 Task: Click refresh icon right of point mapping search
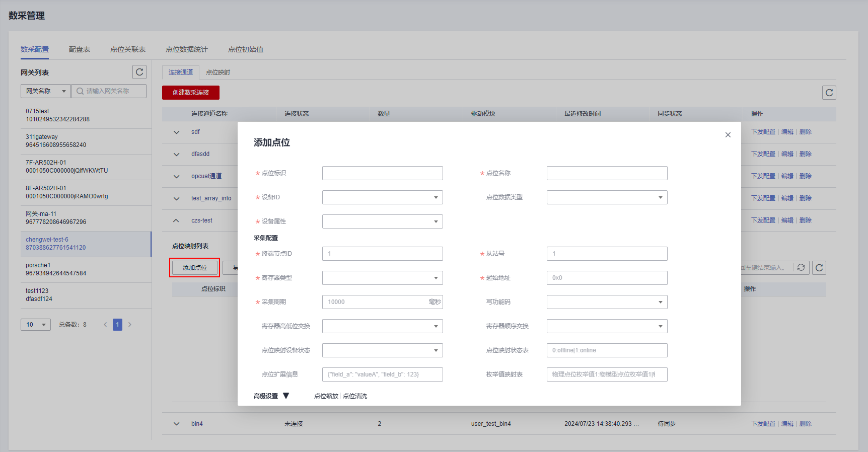coord(819,268)
